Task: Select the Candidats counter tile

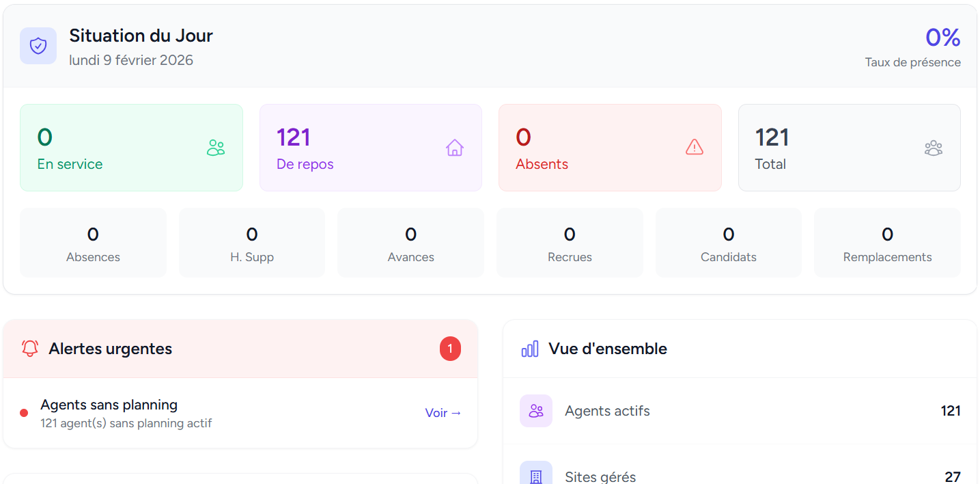Action: 729,243
